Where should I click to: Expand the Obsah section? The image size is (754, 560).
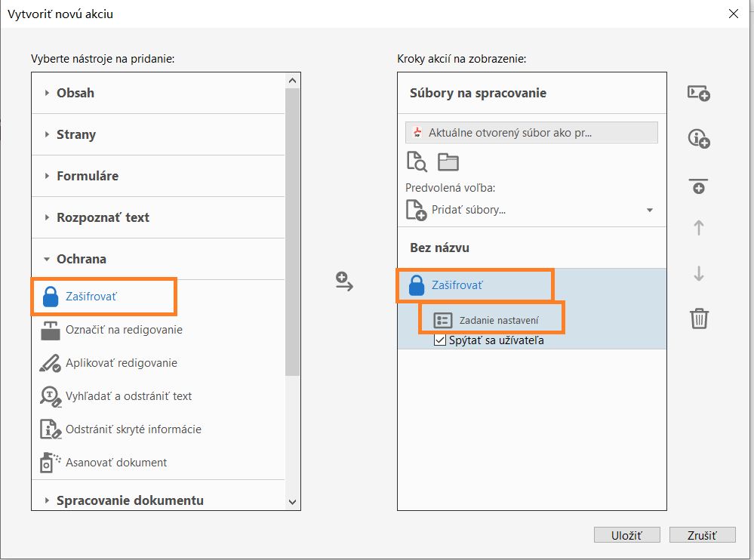pos(75,93)
